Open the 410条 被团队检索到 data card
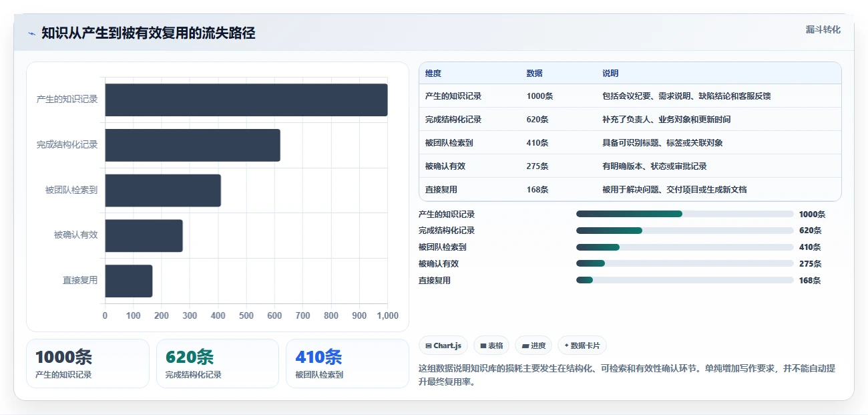Image resolution: width=868 pixels, height=415 pixels. click(347, 364)
